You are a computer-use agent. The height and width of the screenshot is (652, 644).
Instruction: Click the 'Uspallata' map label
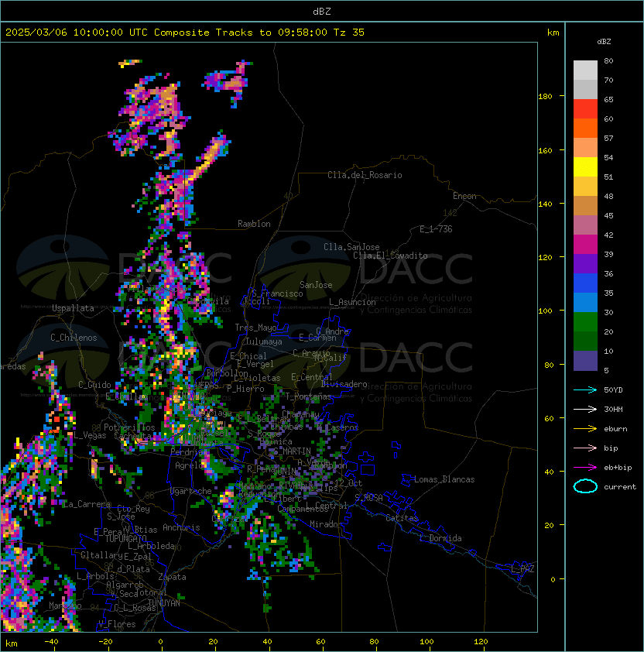click(73, 308)
